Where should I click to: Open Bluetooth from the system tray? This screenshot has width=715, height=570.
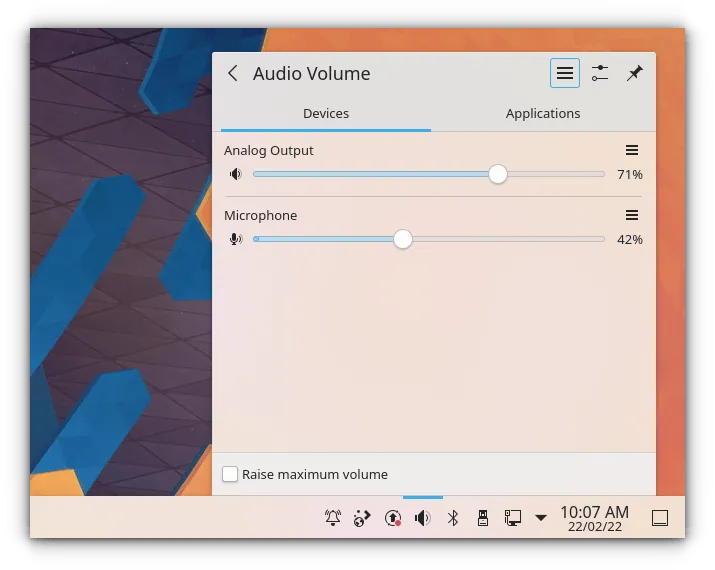tap(452, 518)
